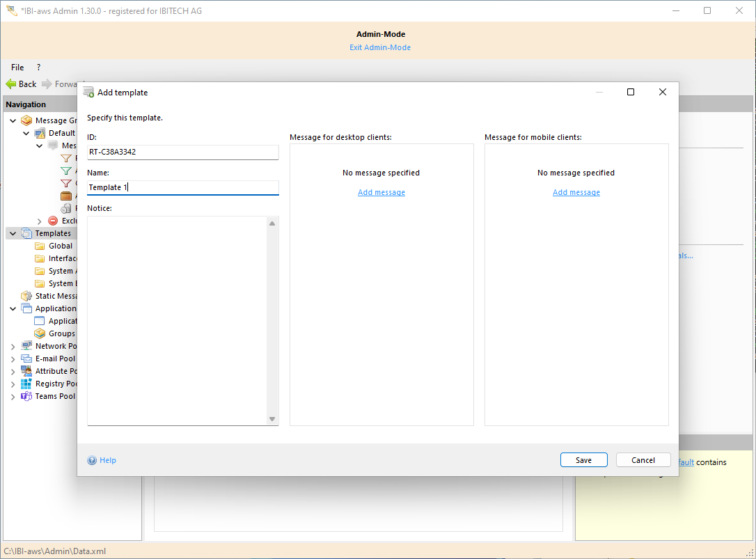Click Add message for desktop clients

381,192
